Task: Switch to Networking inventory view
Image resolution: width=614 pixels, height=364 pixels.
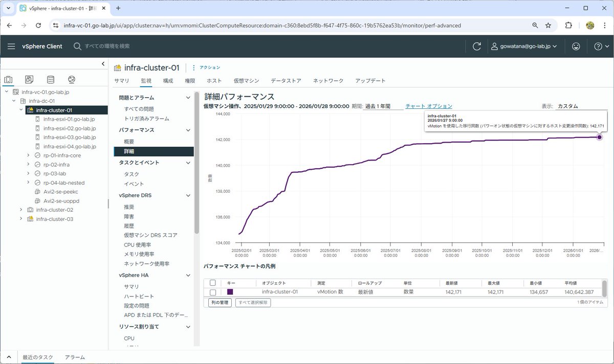Action: 71,79
